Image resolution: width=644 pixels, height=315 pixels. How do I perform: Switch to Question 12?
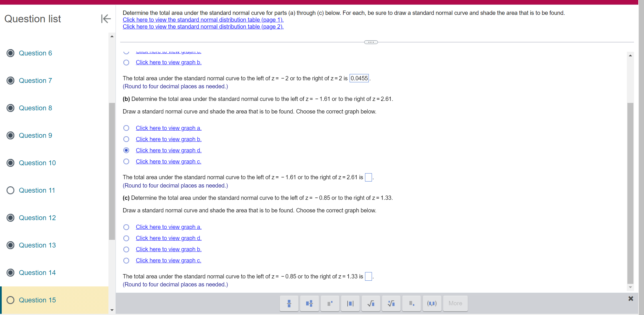[37, 218]
